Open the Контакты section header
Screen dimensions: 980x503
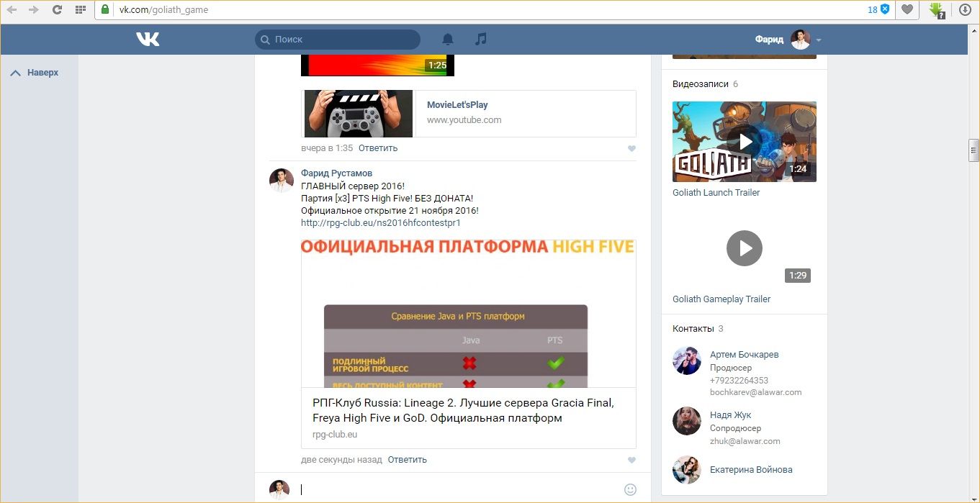pos(693,329)
